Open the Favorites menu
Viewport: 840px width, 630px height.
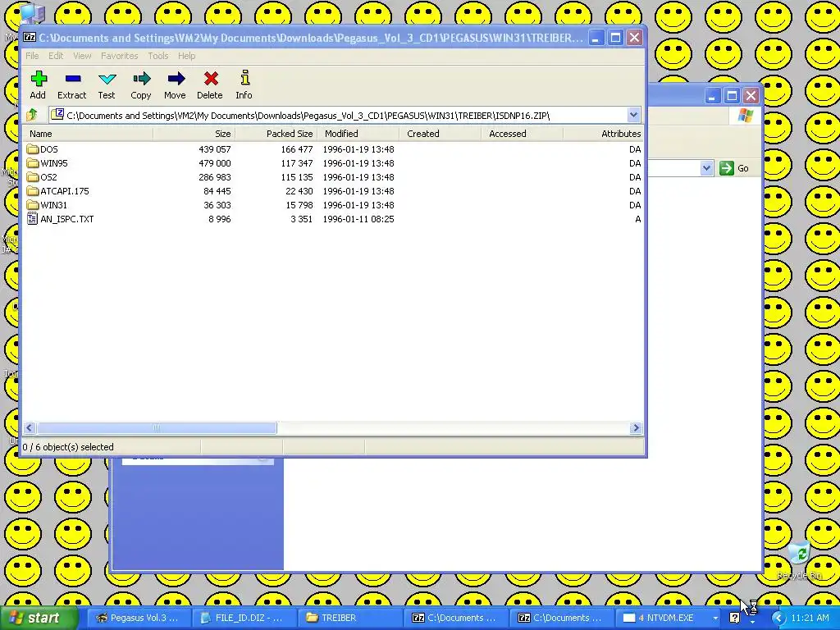120,56
